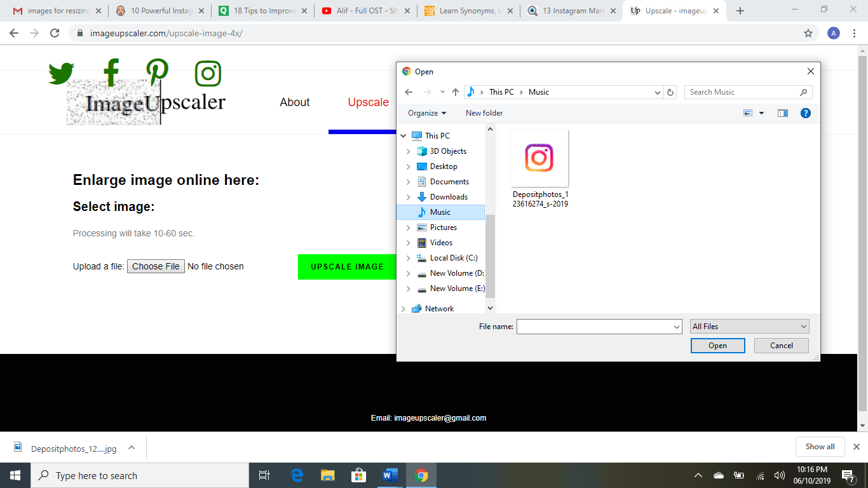The width and height of the screenshot is (868, 488).
Task: Launch Microsoft Edge from the taskbar
Action: click(x=297, y=475)
